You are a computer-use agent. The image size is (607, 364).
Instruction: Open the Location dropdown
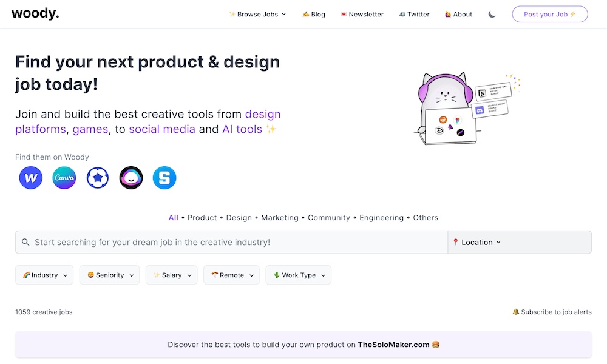point(477,242)
